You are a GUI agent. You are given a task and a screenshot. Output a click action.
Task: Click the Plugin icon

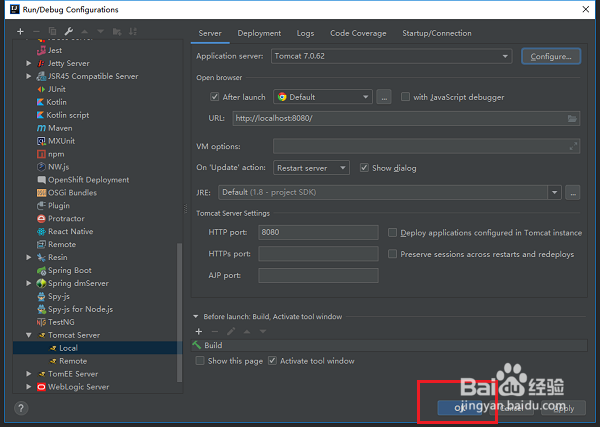coord(41,206)
